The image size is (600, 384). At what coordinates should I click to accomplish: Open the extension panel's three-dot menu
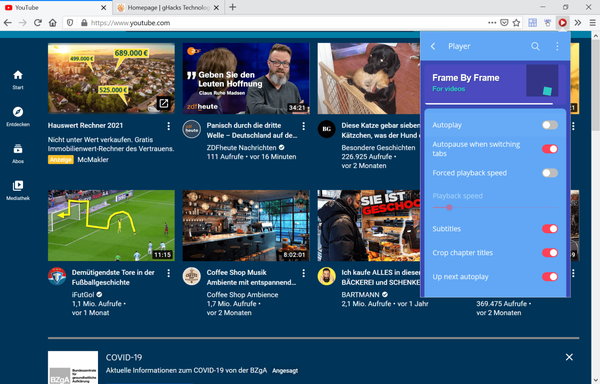(x=557, y=46)
